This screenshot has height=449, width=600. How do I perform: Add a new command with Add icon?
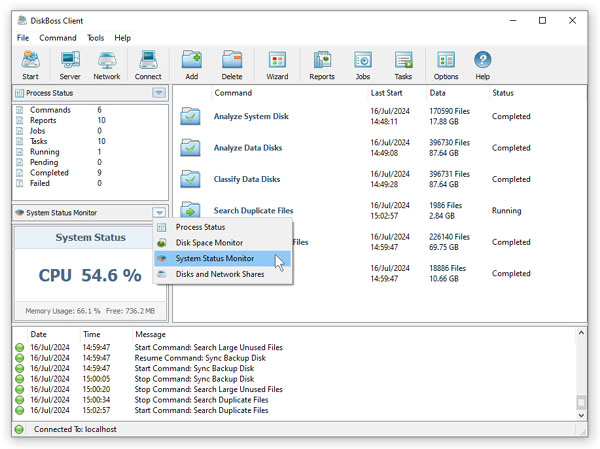[191, 65]
